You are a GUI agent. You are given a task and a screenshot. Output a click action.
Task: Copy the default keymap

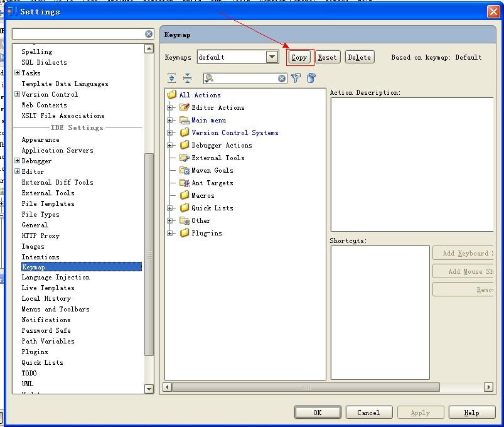(x=299, y=57)
